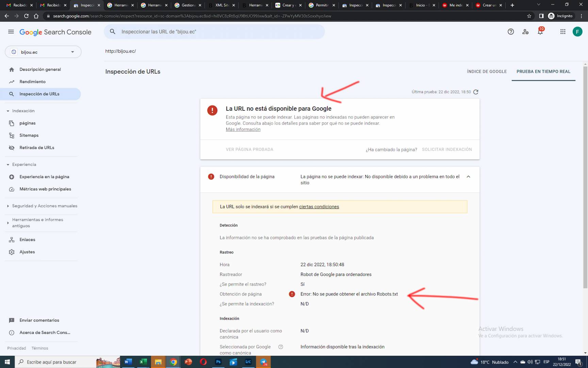The image size is (588, 368).
Task: Open the Chrome side panel icon
Action: tap(541, 16)
